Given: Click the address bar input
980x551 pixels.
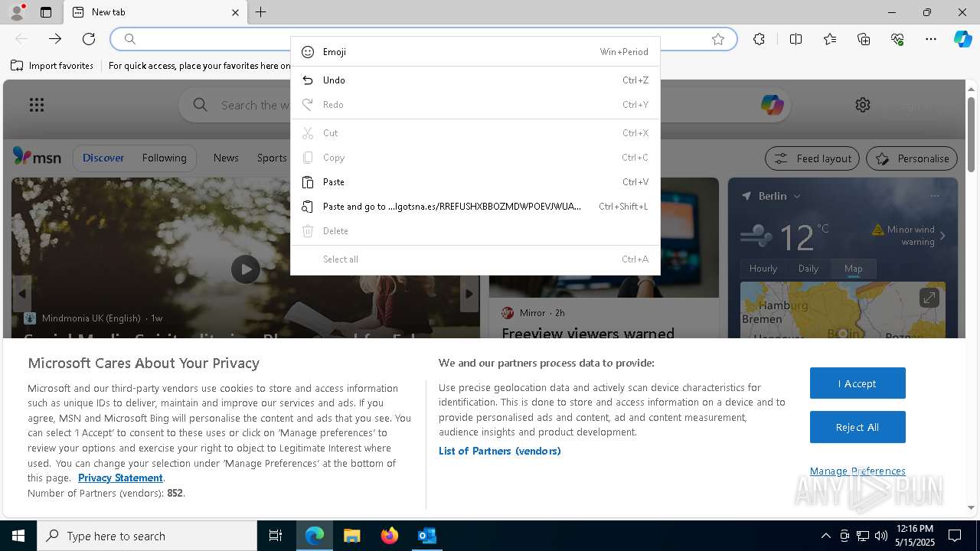Looking at the screenshot, I should [423, 39].
